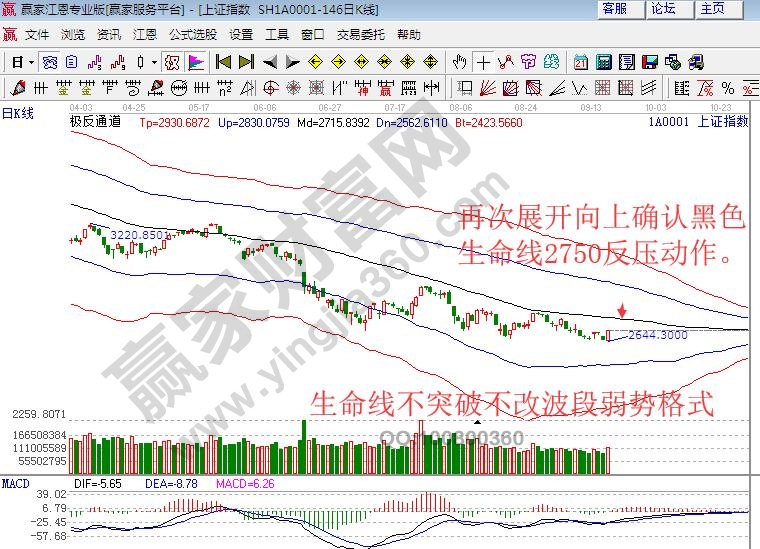Click the 论坛 button in title bar
Viewport: 760px width, 549px height.
click(x=664, y=9)
